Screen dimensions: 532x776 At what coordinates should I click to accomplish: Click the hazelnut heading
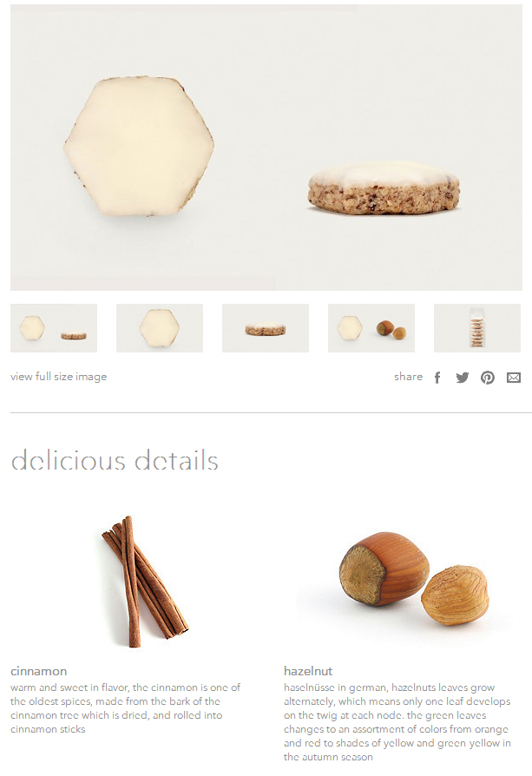pyautogui.click(x=308, y=672)
